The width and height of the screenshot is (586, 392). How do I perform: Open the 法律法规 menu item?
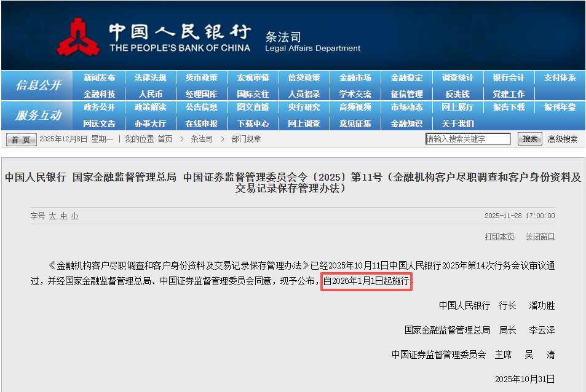click(x=149, y=77)
